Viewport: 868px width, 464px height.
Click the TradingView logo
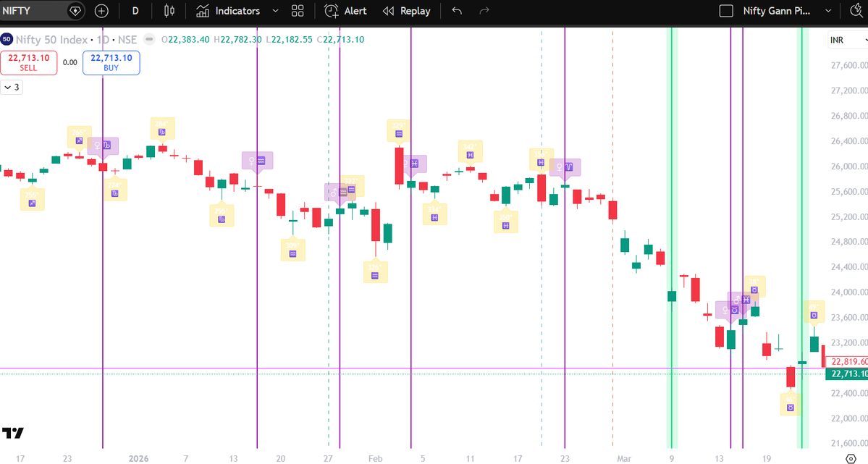[12, 433]
